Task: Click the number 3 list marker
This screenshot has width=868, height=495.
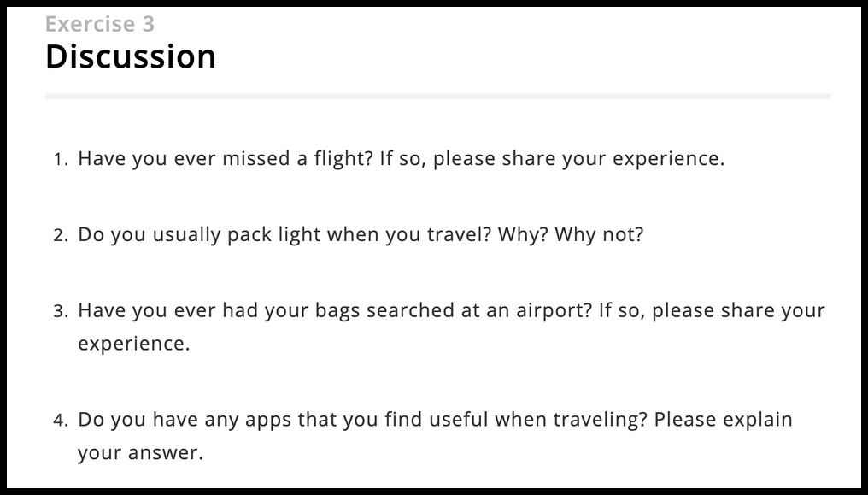Action: [x=61, y=312]
